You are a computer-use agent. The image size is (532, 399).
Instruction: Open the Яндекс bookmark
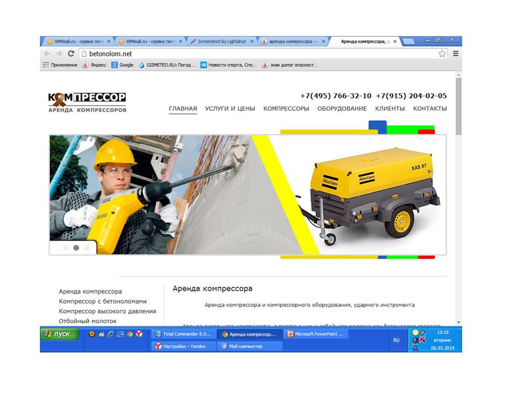pos(94,65)
